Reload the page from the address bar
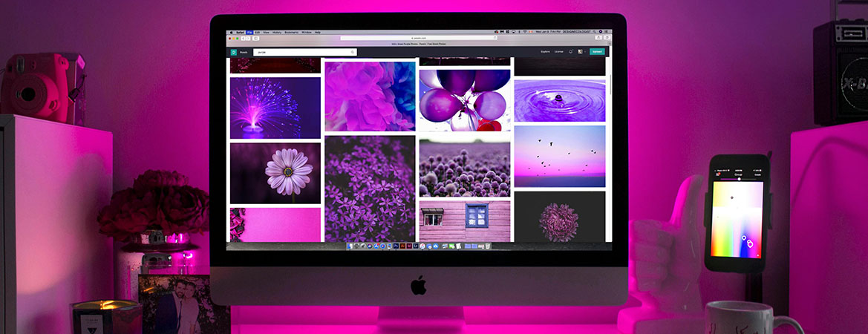 pos(495,38)
